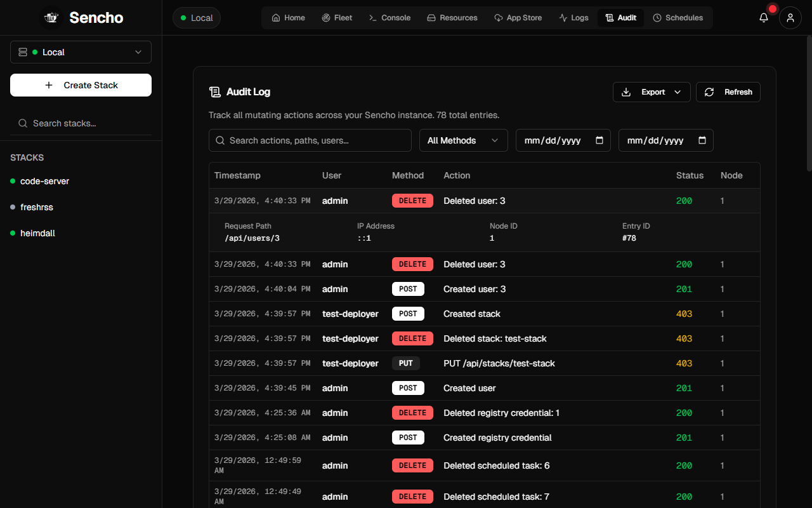Screen dimensions: 812x508
Task: Open the Local node selector dropdown
Action: point(81,52)
